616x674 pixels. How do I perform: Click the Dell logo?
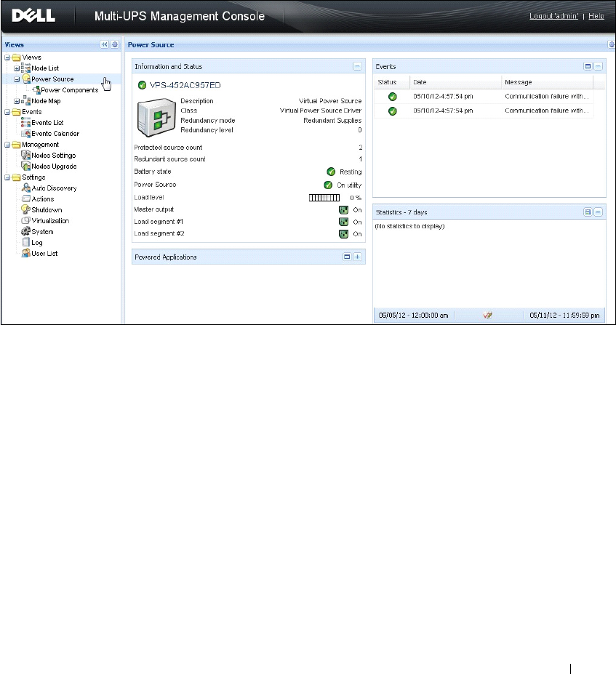(x=33, y=16)
